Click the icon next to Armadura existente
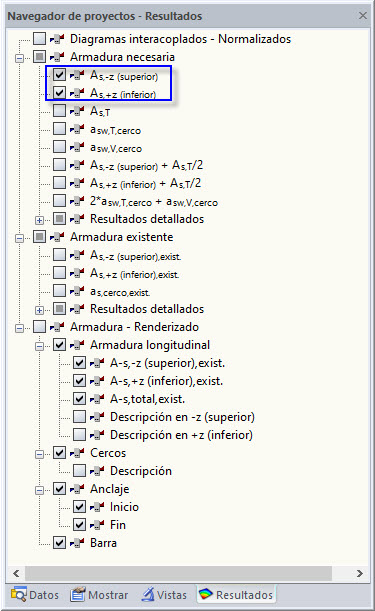Viewport: 375px width, 611px height. (x=57, y=237)
